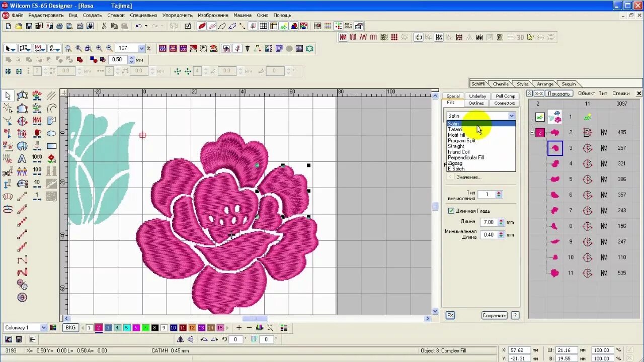Click the question mark help button

[x=515, y=316]
